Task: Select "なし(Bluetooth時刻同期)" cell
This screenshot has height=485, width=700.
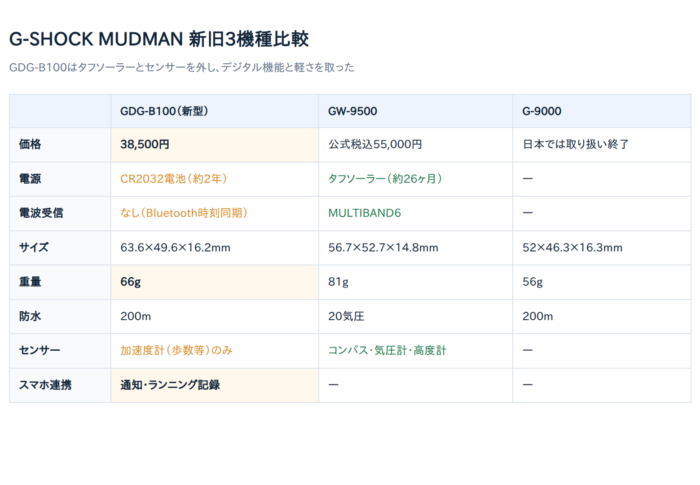Action: (x=215, y=213)
